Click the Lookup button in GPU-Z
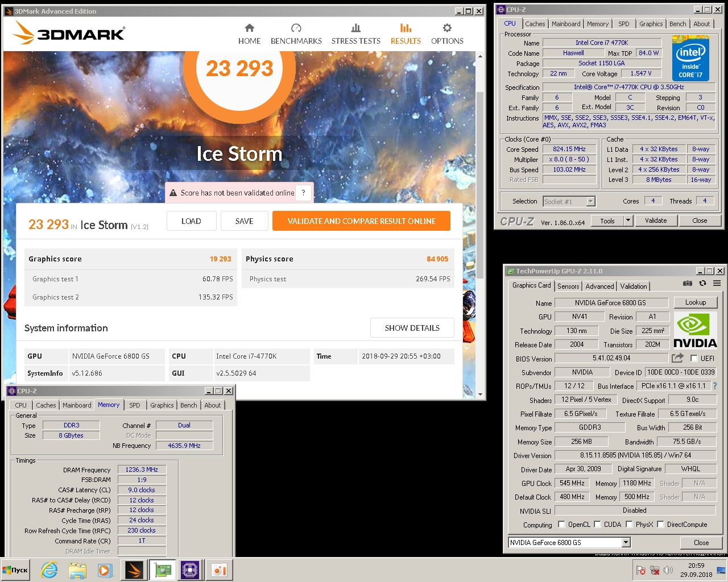 click(696, 302)
